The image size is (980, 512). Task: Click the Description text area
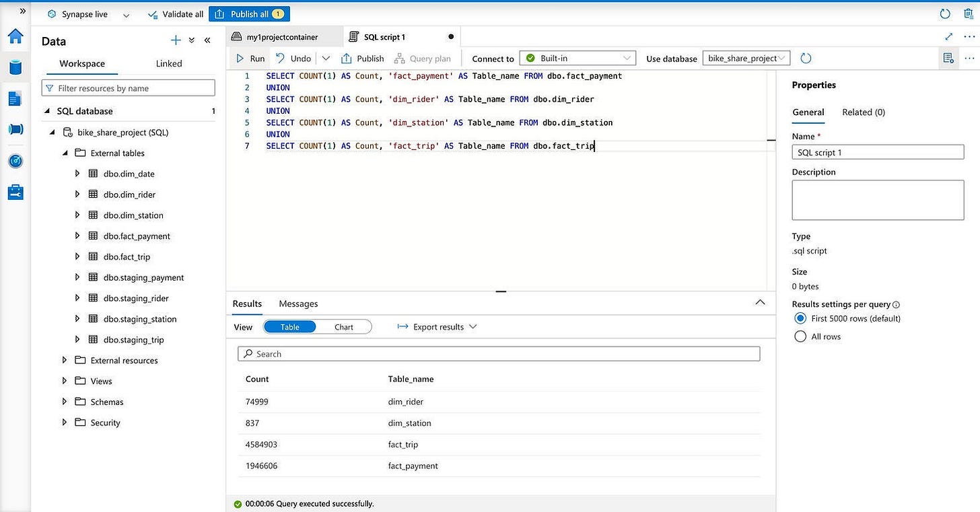[878, 200]
